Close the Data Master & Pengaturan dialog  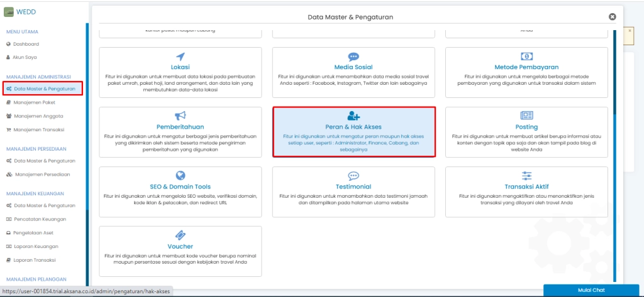(x=613, y=17)
